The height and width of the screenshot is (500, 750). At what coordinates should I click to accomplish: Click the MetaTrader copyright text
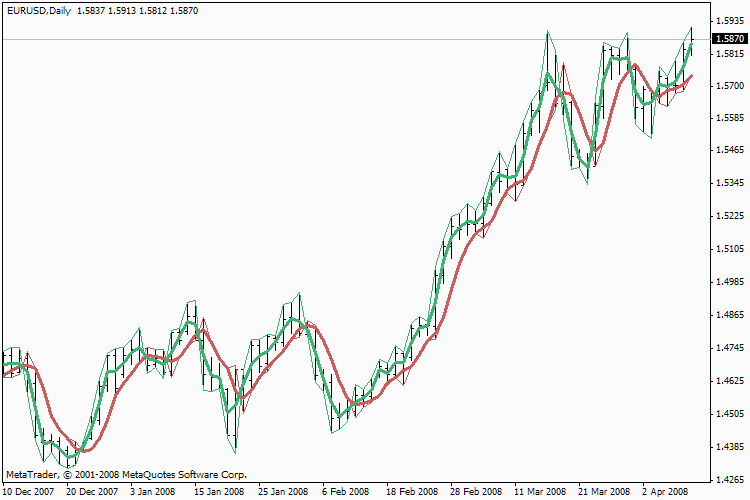click(x=126, y=474)
